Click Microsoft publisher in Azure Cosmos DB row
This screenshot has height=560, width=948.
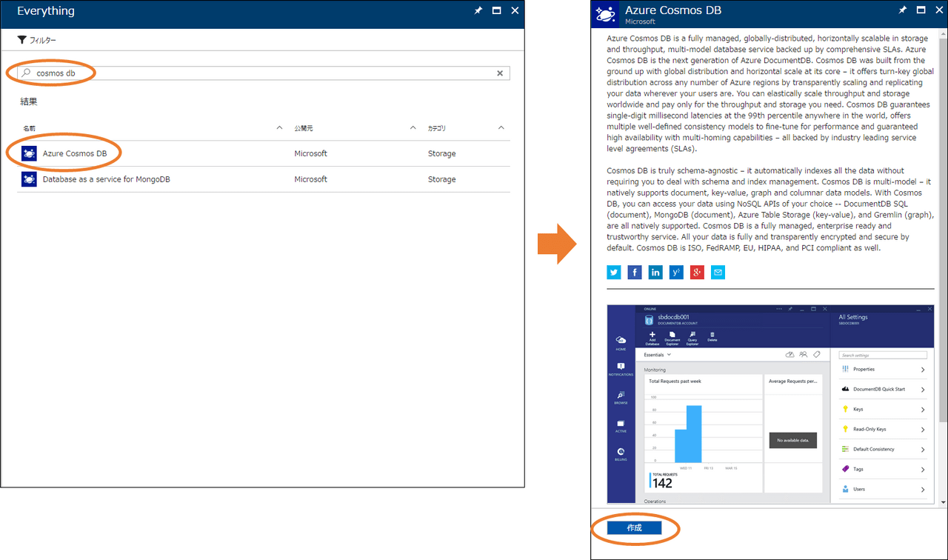[310, 153]
